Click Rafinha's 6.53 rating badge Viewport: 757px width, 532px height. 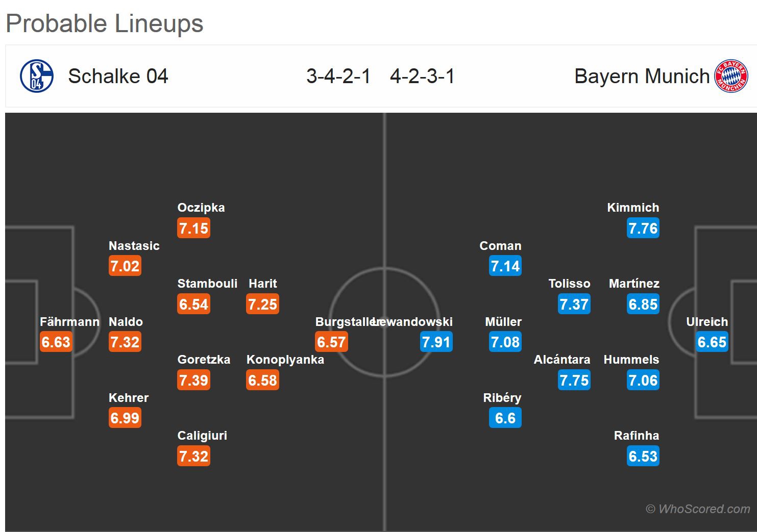tap(643, 456)
